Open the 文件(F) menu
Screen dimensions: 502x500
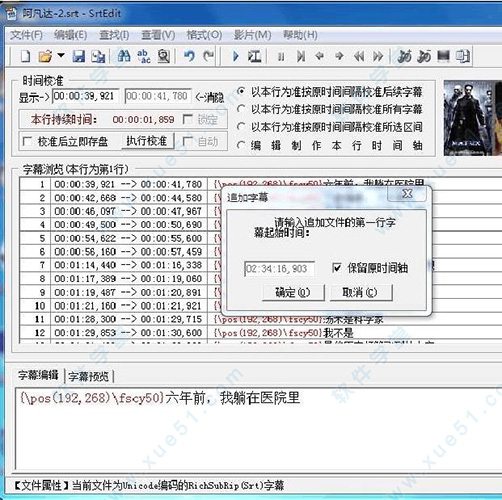(x=26, y=35)
